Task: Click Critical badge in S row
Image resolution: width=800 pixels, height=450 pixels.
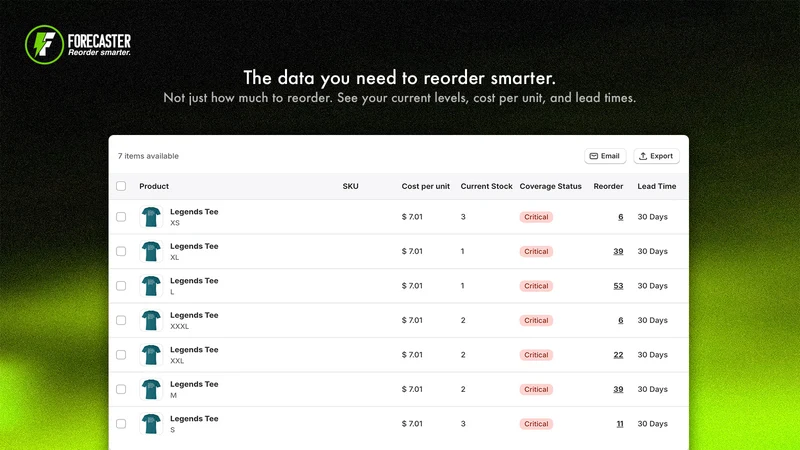Action: click(x=536, y=423)
